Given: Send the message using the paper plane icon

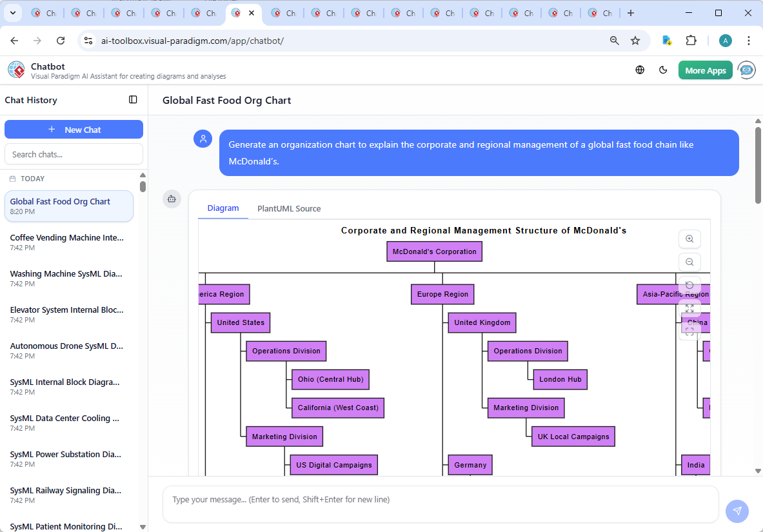Looking at the screenshot, I should [737, 511].
